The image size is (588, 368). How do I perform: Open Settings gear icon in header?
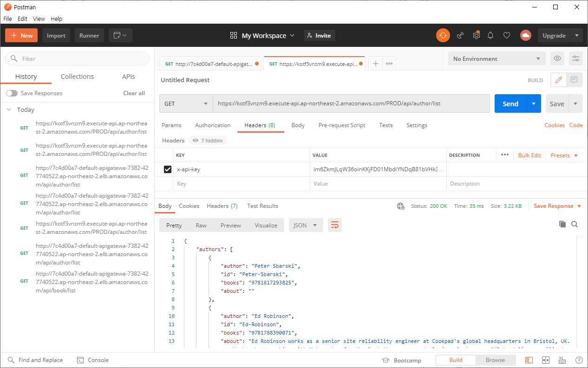pos(476,35)
